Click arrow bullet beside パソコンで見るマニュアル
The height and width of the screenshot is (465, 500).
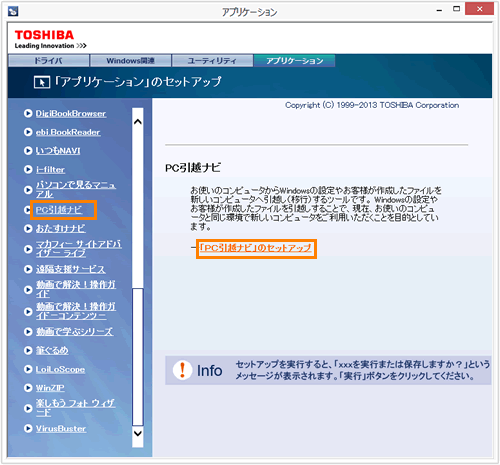(x=28, y=190)
